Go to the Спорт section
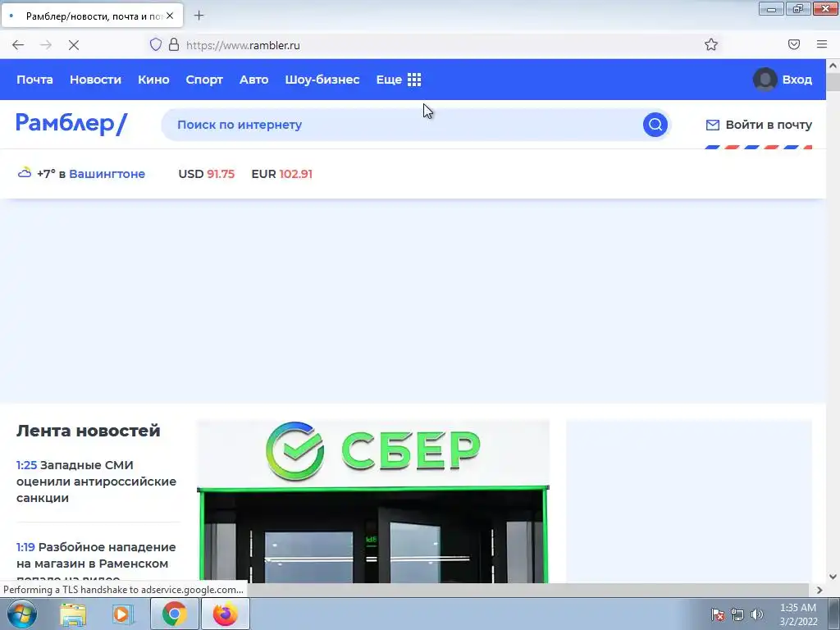This screenshot has height=630, width=840. click(204, 80)
